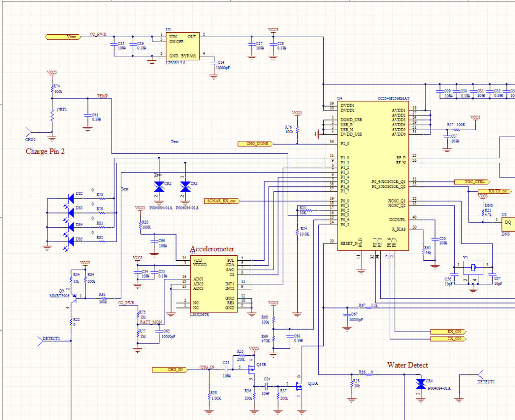Select the TX_ON port
The height and width of the screenshot is (420, 515).
(x=448, y=339)
